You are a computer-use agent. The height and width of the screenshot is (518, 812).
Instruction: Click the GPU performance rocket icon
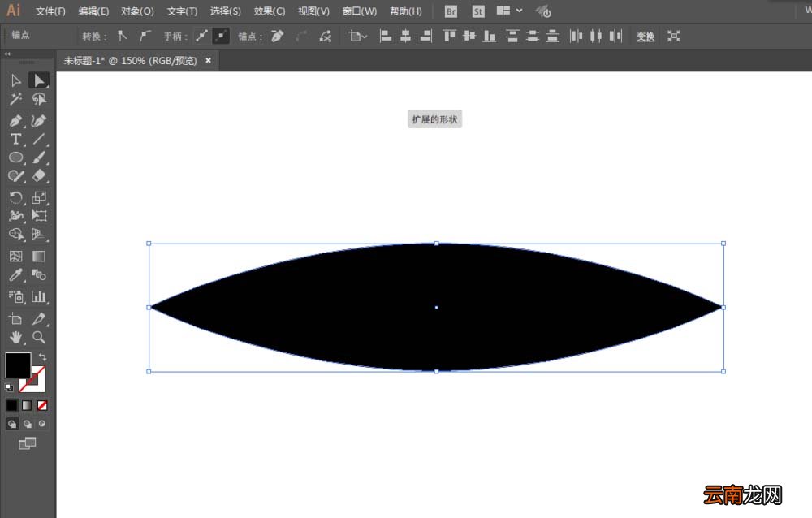542,11
